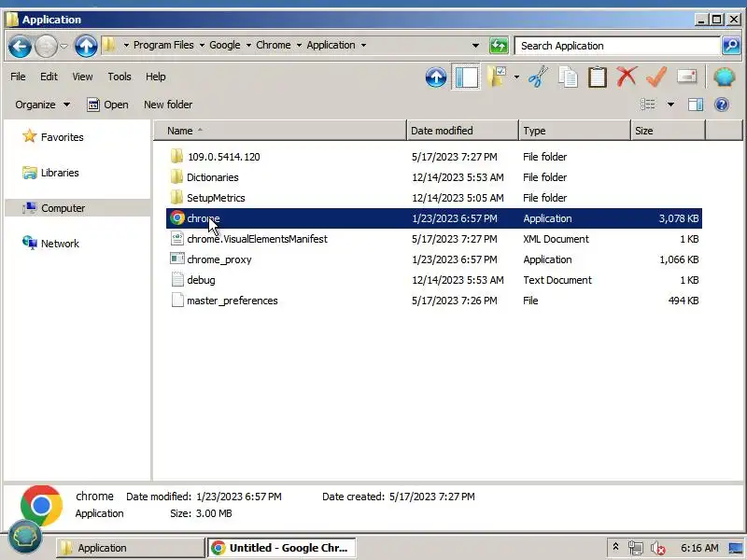Click the orange checkmark icon
The height and width of the screenshot is (560, 747).
[x=656, y=77]
